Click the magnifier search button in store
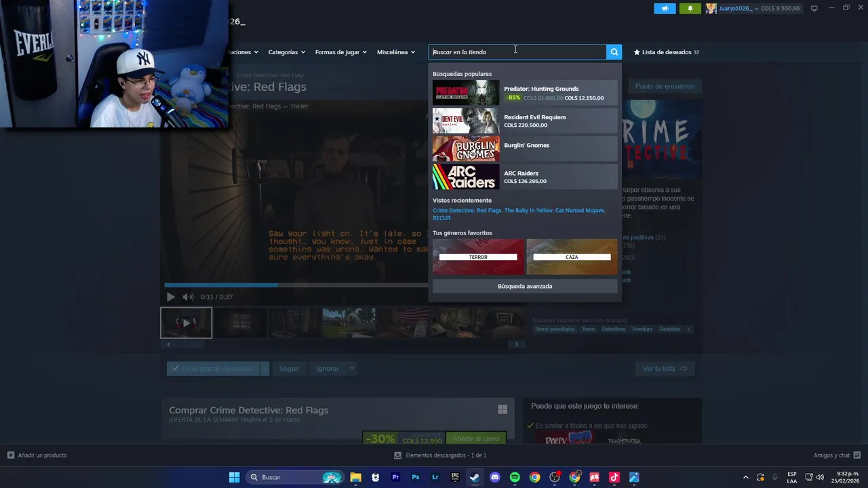 coord(614,52)
